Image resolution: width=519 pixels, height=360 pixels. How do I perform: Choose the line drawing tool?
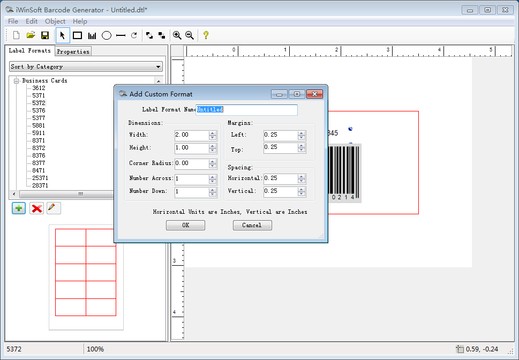point(121,35)
